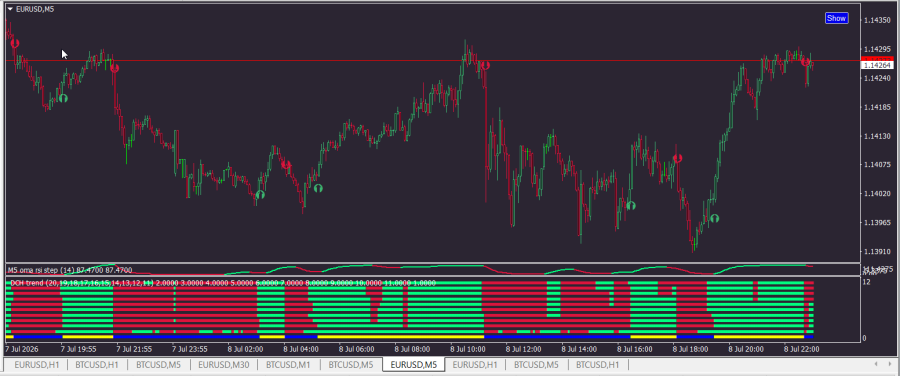Viewport: 900px width, 376px height.
Task: Click the M5 oma rsi step indicator label
Action: (69, 270)
